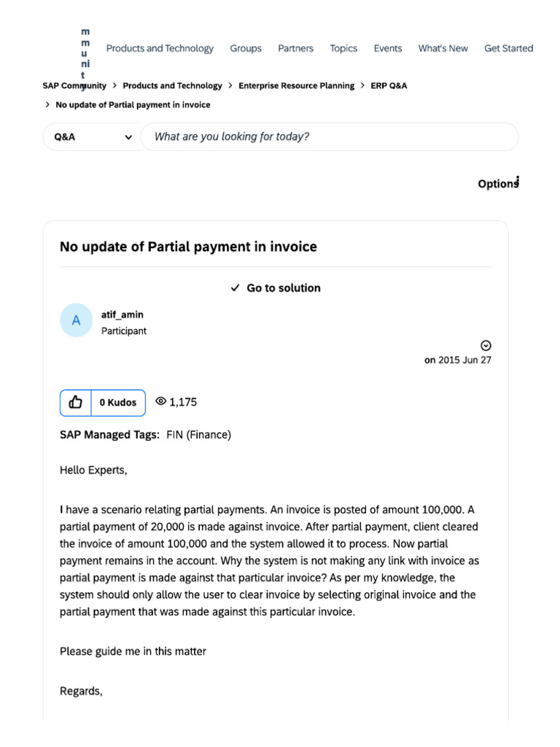The width and height of the screenshot is (560, 747).
Task: Open What's New in the navigation
Action: [x=443, y=48]
